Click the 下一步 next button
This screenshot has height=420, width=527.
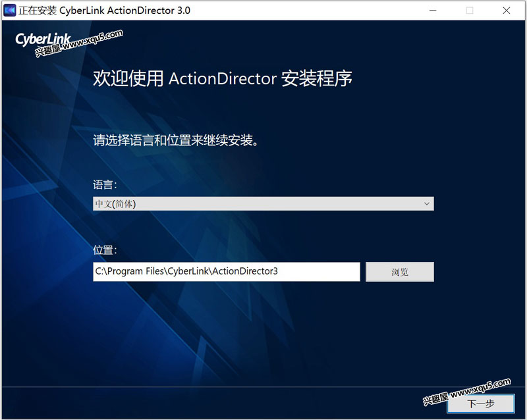[x=481, y=403]
